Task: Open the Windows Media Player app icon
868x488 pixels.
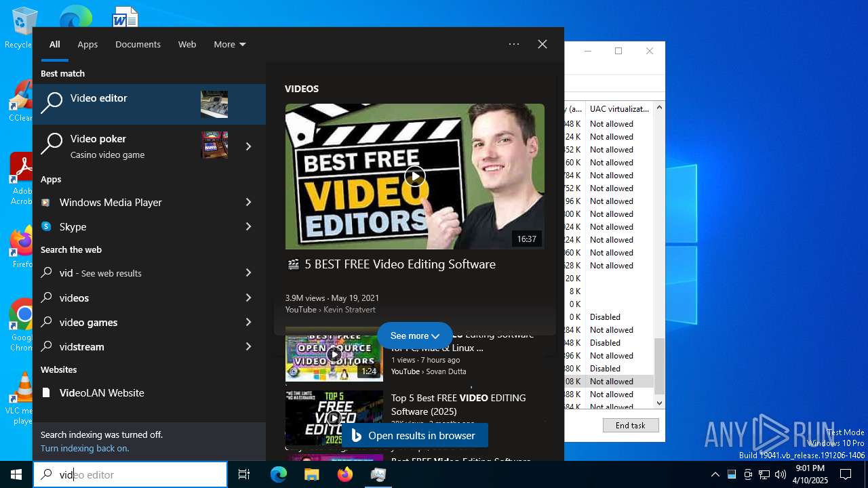Action: pyautogui.click(x=45, y=202)
